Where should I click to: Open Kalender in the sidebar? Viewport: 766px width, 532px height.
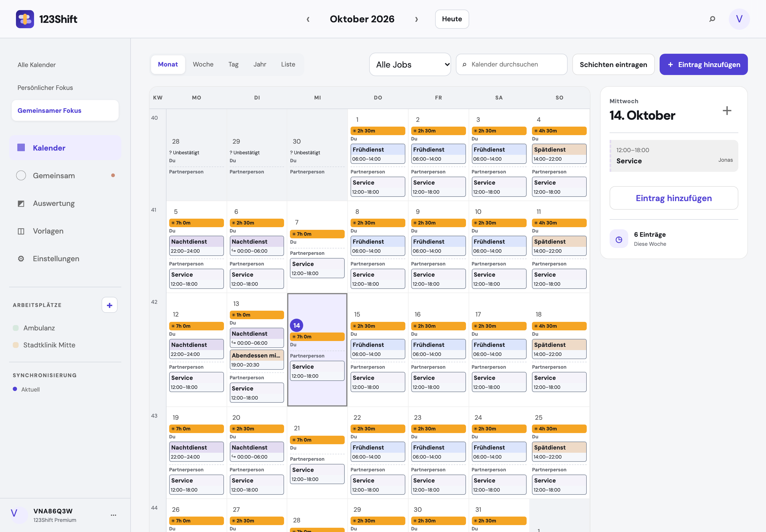tap(65, 148)
